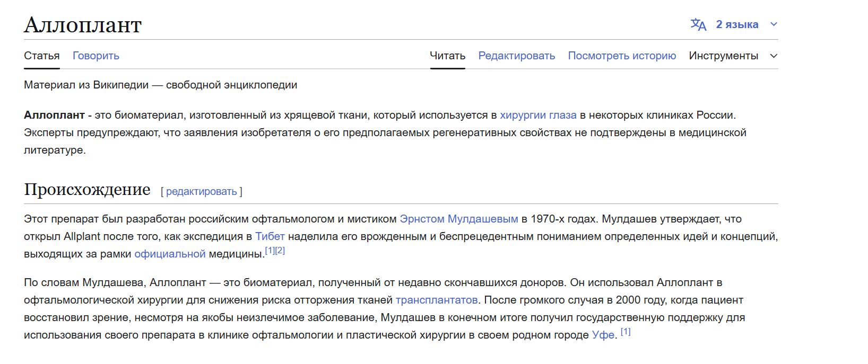This screenshot has height=364, width=868.
Task: Follow the хирургии глаза link
Action: pyautogui.click(x=538, y=115)
